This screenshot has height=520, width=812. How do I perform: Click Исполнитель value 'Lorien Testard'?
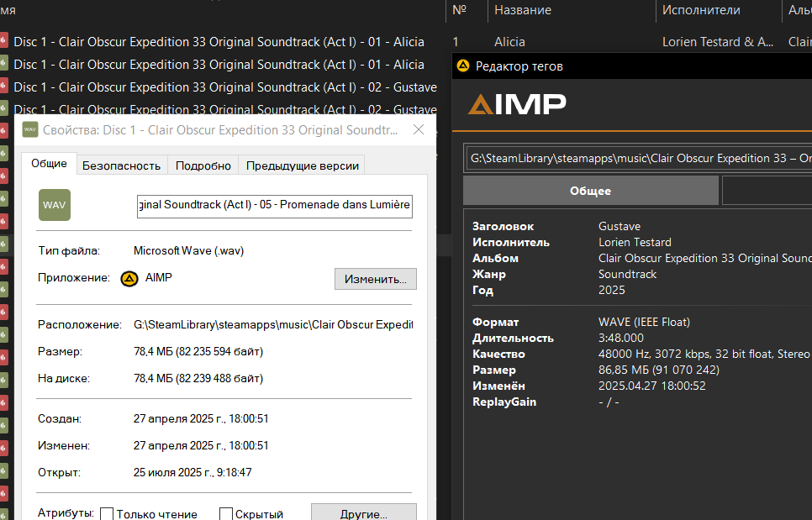635,242
